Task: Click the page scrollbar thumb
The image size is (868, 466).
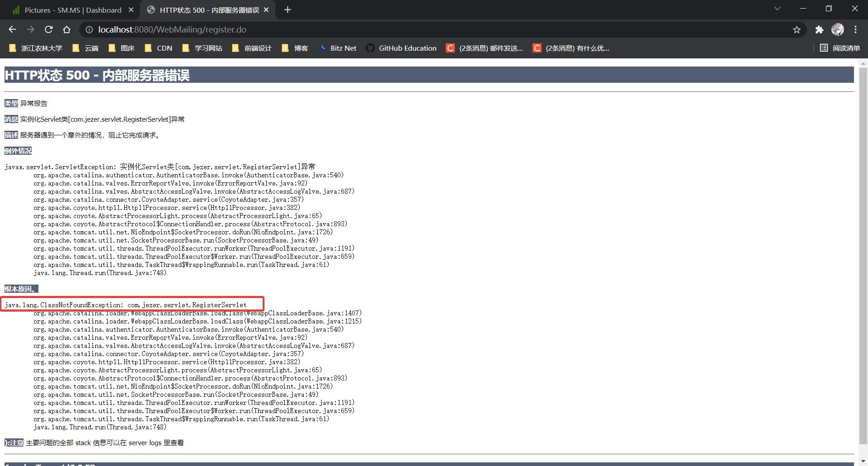Action: pos(863,256)
